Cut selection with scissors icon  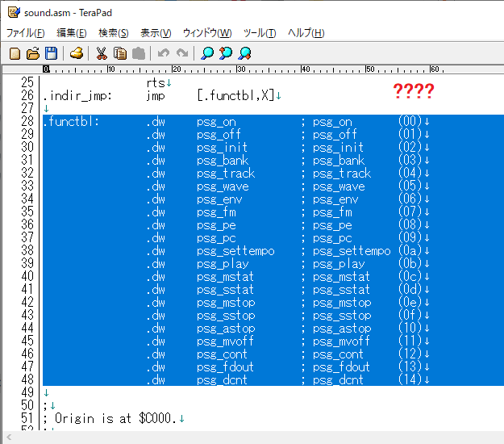(102, 53)
